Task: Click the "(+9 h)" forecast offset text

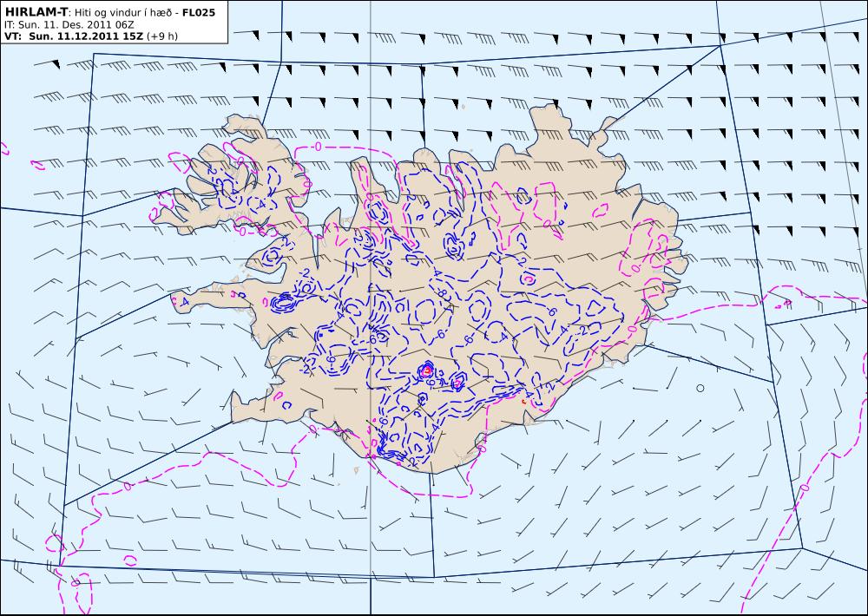Action: pos(163,37)
